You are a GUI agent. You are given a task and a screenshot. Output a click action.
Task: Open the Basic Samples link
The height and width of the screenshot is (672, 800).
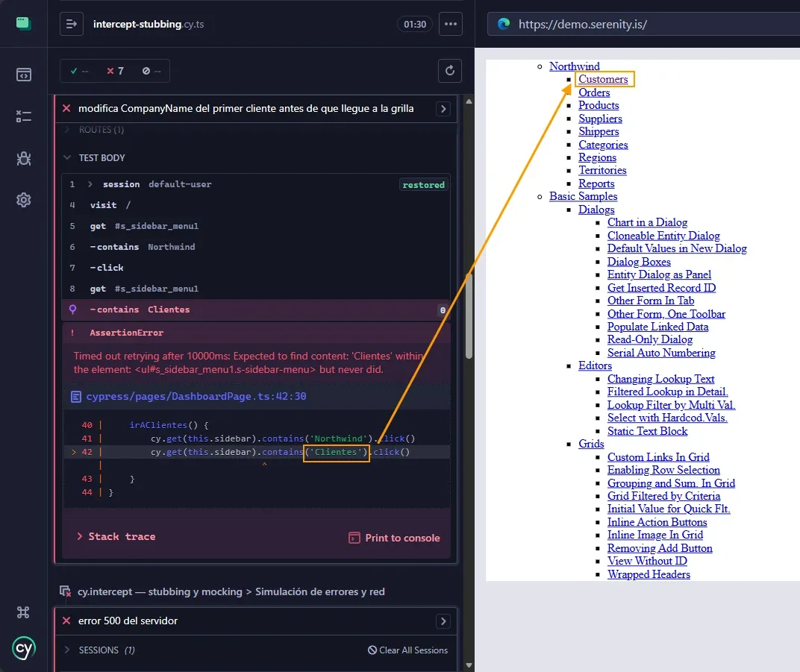[583, 196]
